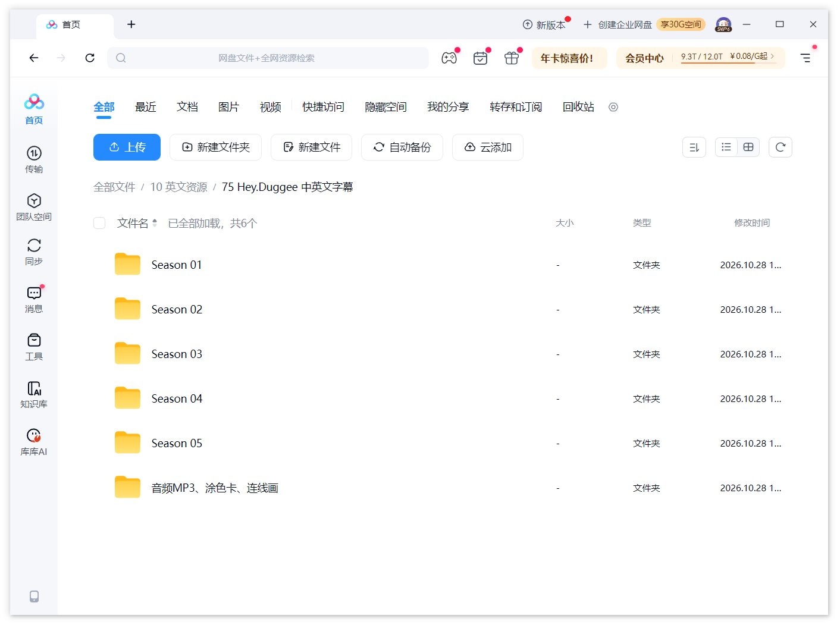Click 自动备份 button
The width and height of the screenshot is (840, 628).
click(402, 147)
